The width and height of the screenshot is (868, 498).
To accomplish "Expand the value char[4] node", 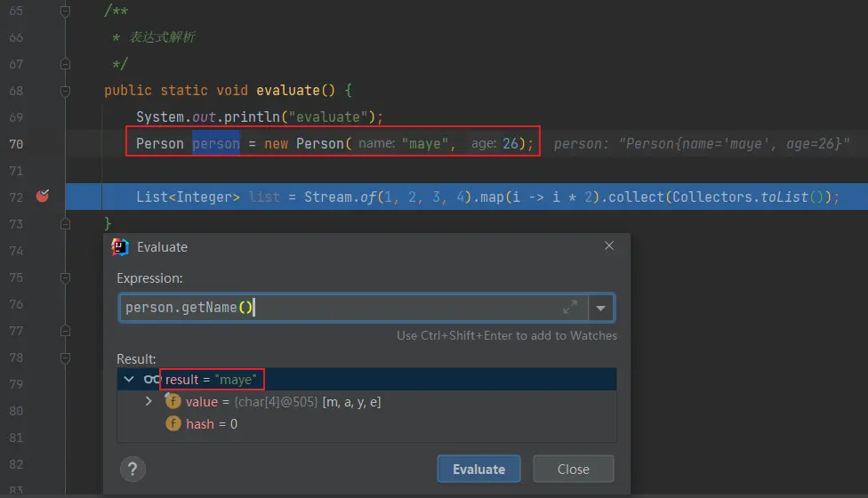I will pos(149,401).
